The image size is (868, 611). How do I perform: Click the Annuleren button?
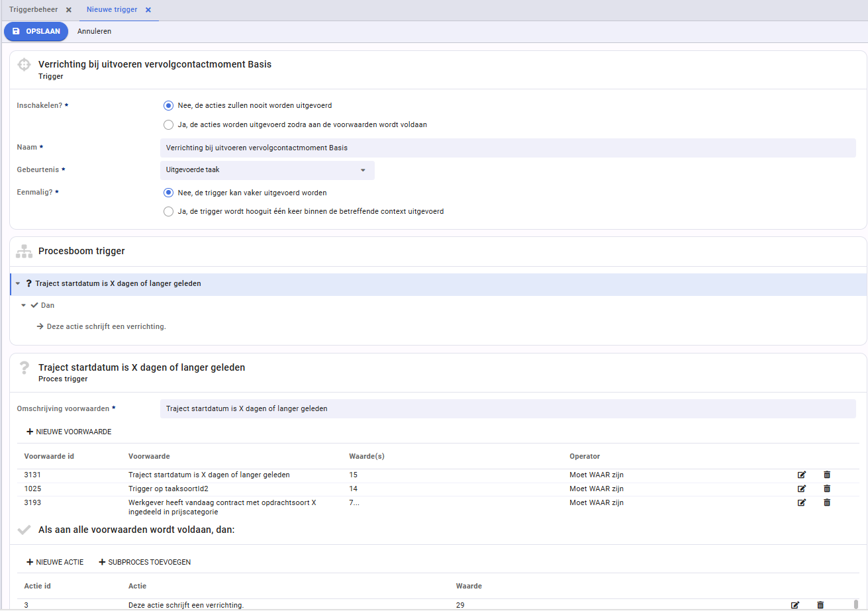pos(94,31)
